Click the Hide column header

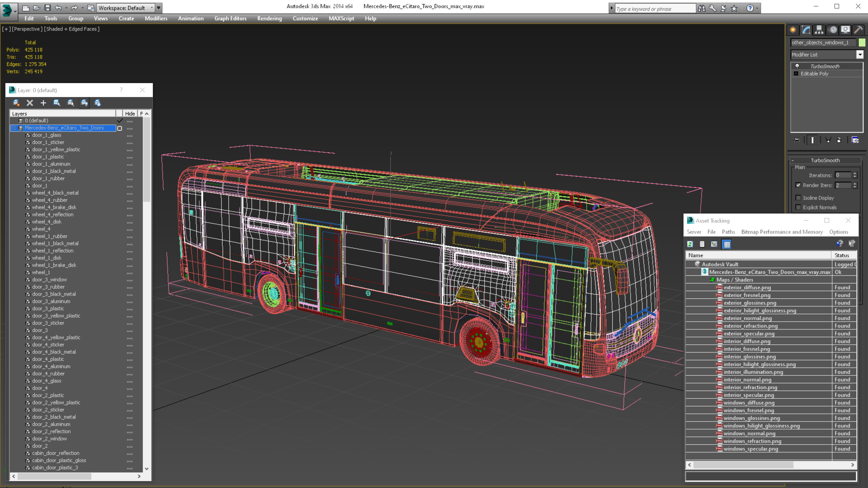pos(130,114)
